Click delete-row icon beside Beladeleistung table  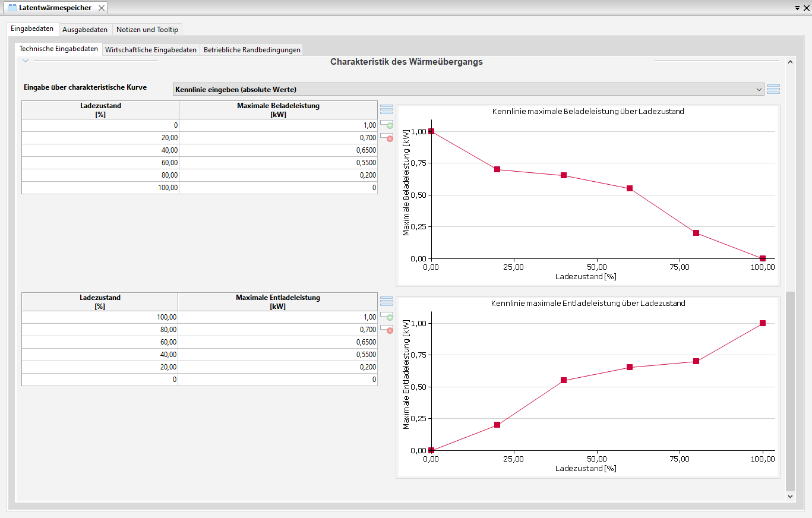387,137
